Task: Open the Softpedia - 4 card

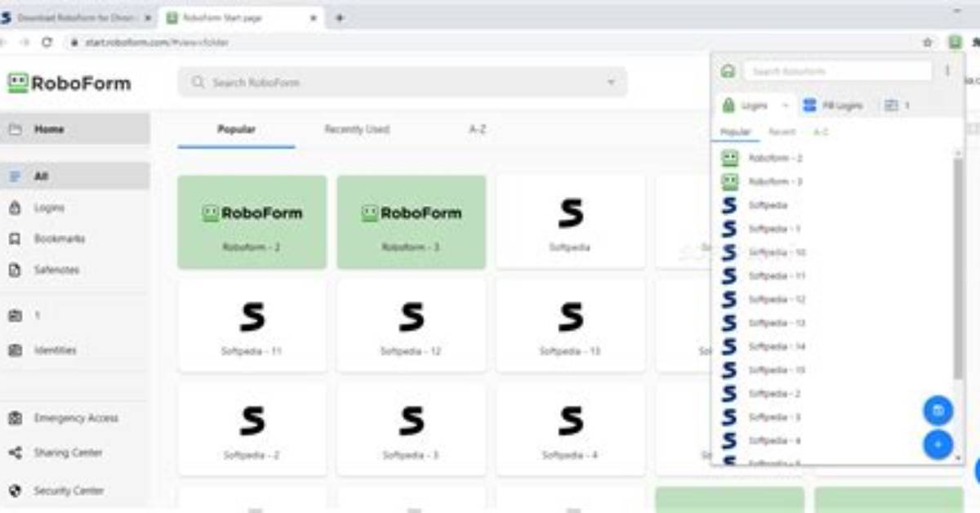Action: click(x=570, y=429)
